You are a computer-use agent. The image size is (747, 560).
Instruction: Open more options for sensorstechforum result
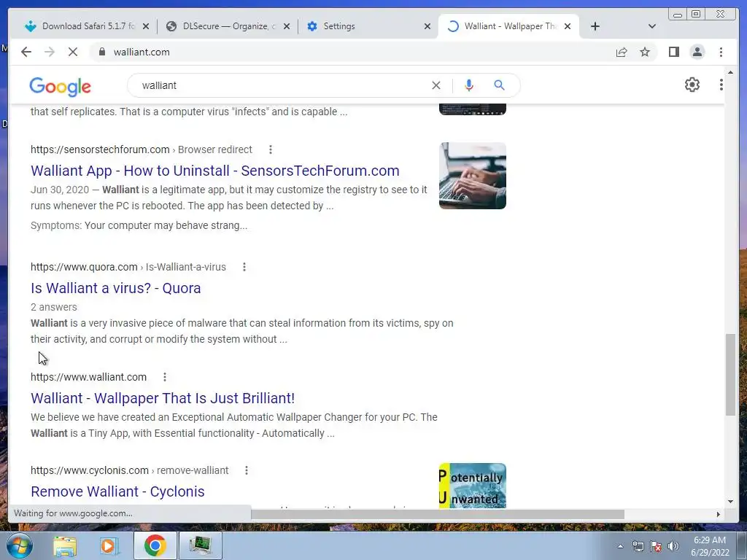[270, 149]
